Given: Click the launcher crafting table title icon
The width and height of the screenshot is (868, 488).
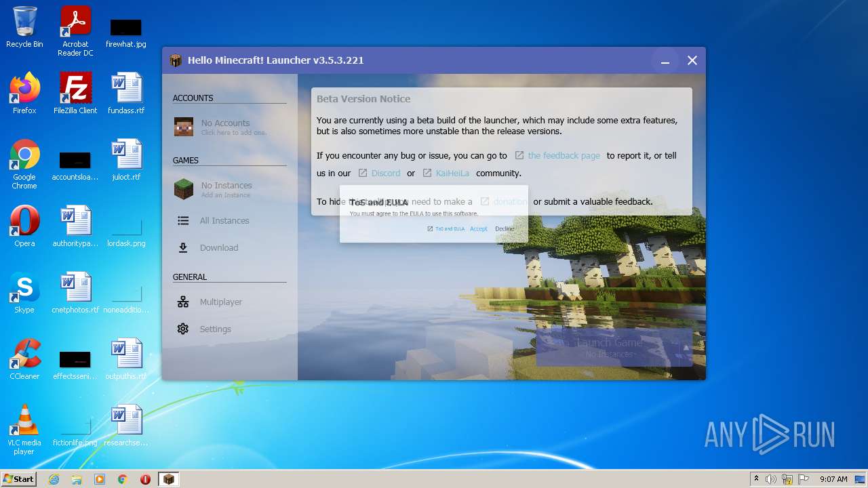Looking at the screenshot, I should [x=176, y=60].
